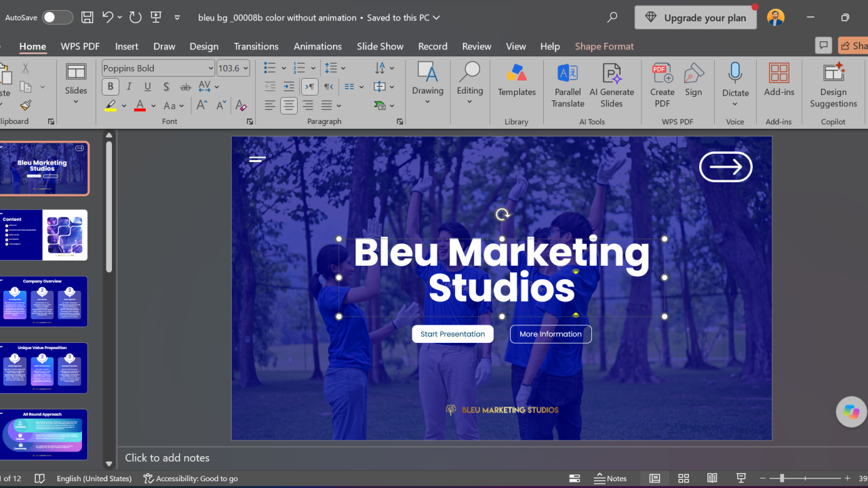The width and height of the screenshot is (868, 488).
Task: Toggle Strikethrough formatting
Action: tap(185, 87)
